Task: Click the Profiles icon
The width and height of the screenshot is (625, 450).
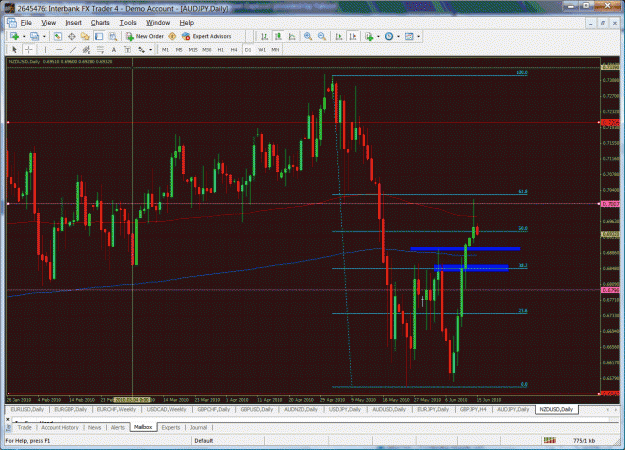Action: point(35,36)
